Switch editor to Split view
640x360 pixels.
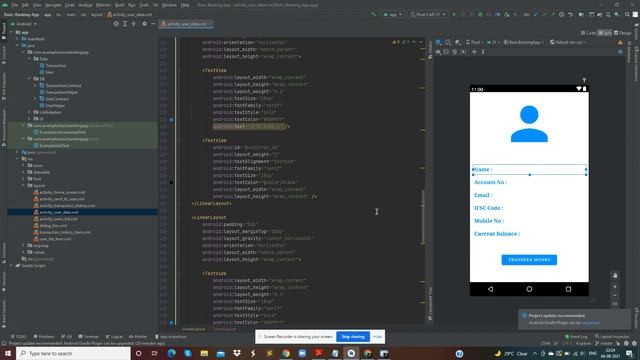(x=604, y=33)
